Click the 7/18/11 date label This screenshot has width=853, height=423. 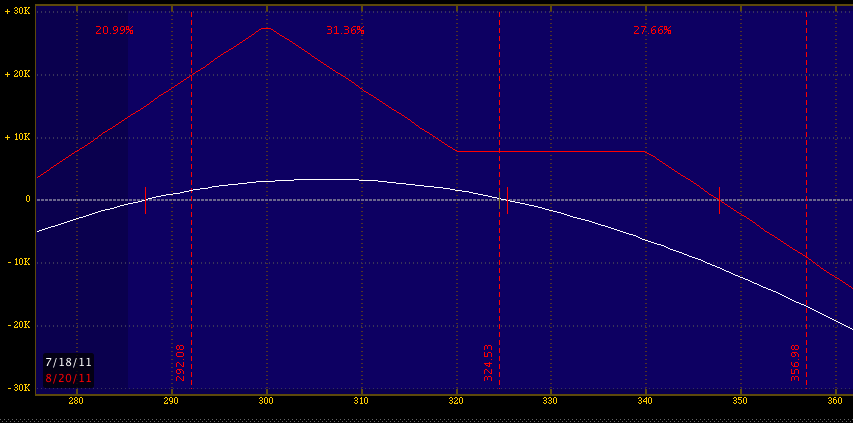pyautogui.click(x=69, y=362)
